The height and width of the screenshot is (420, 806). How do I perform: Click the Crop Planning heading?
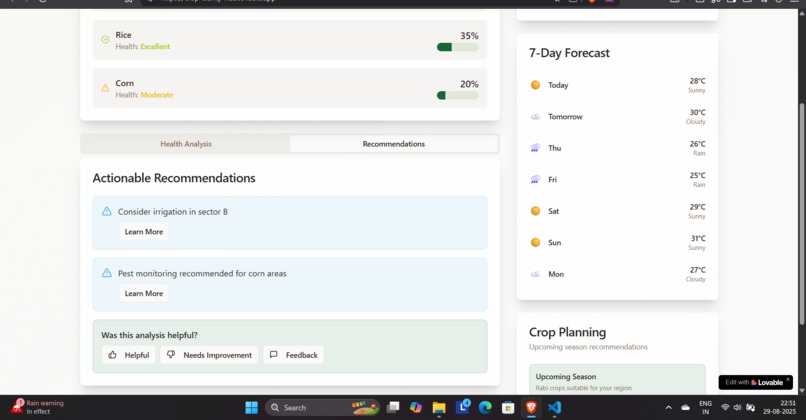[567, 332]
